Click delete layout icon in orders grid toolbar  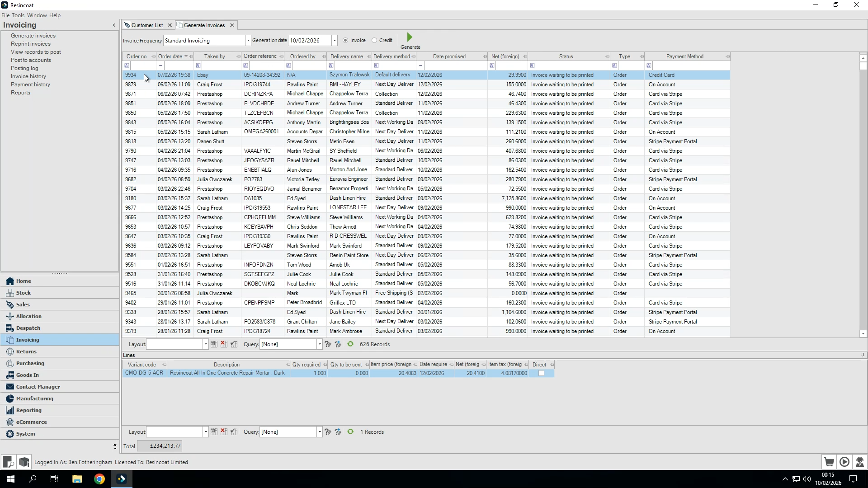(224, 344)
